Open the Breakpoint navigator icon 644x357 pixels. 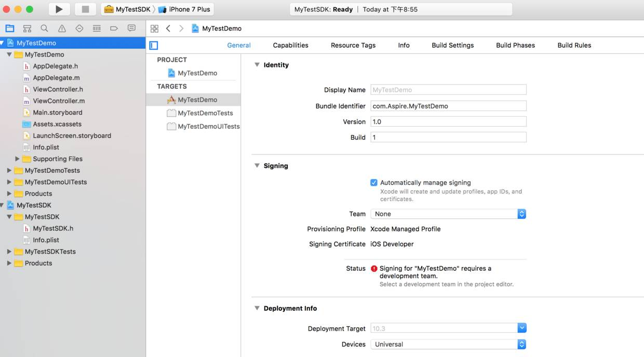pyautogui.click(x=114, y=29)
